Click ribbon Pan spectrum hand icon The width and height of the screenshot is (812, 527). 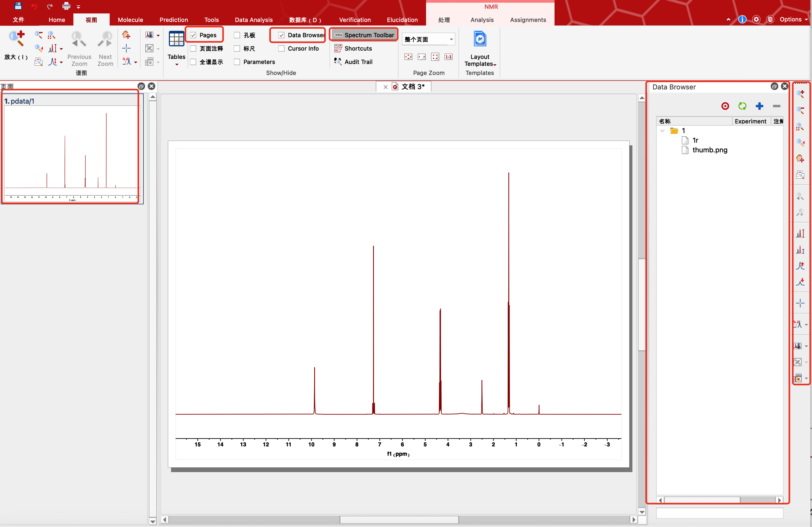tap(126, 35)
